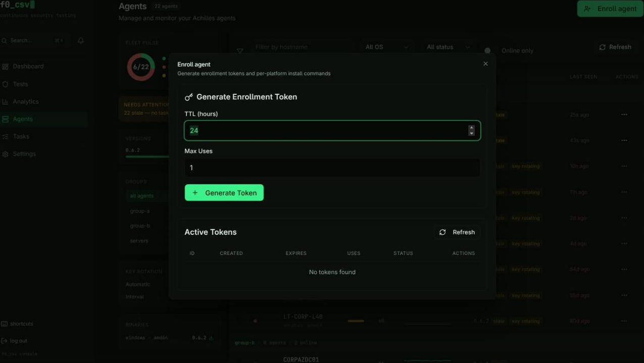Select group-b in the Groups list

pos(140,226)
